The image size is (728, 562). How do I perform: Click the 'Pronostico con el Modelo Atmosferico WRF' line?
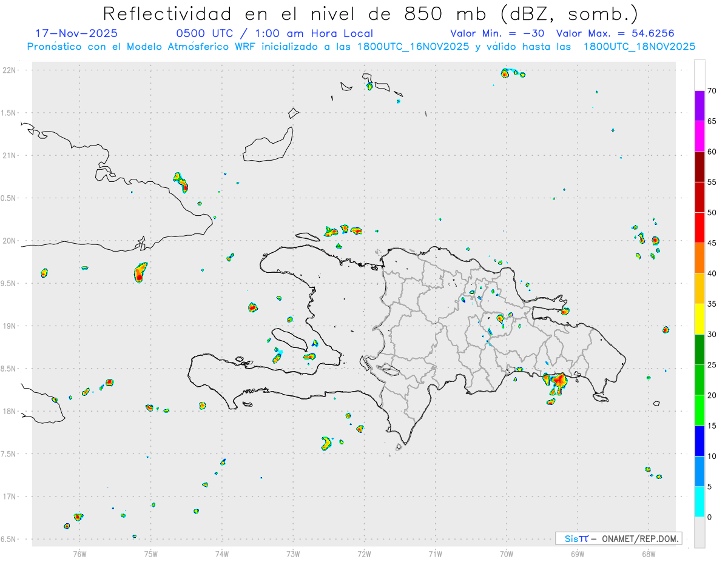361,46
